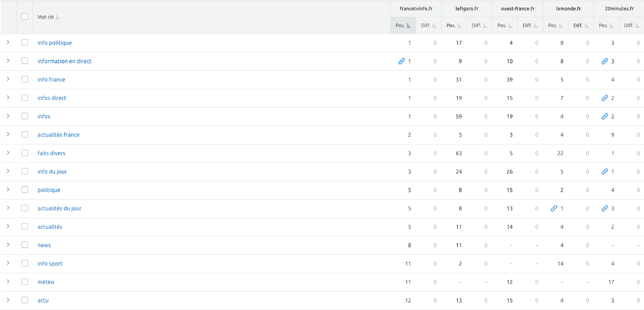Expand the actu row chevron
644x310 pixels.
pyautogui.click(x=8, y=300)
